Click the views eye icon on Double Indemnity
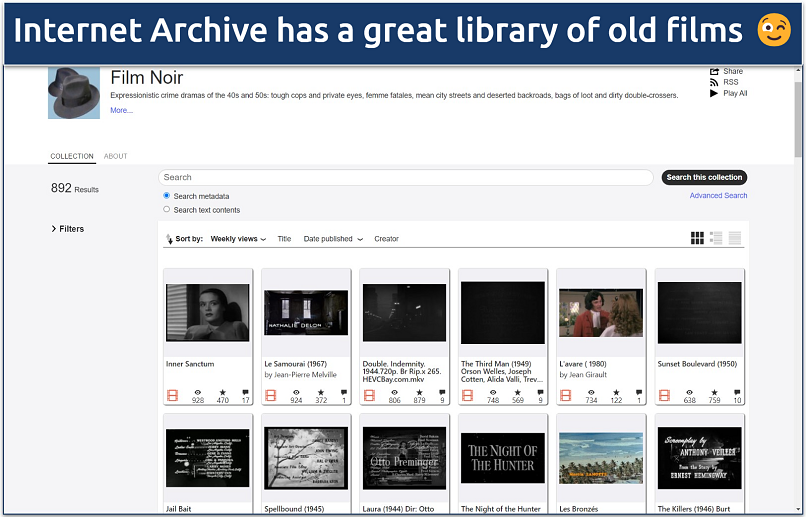Viewport: 806px width, 517px height. tap(394, 393)
